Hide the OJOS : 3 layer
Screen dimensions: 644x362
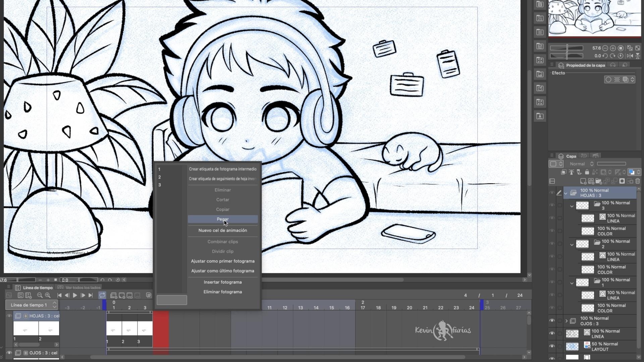(x=552, y=321)
